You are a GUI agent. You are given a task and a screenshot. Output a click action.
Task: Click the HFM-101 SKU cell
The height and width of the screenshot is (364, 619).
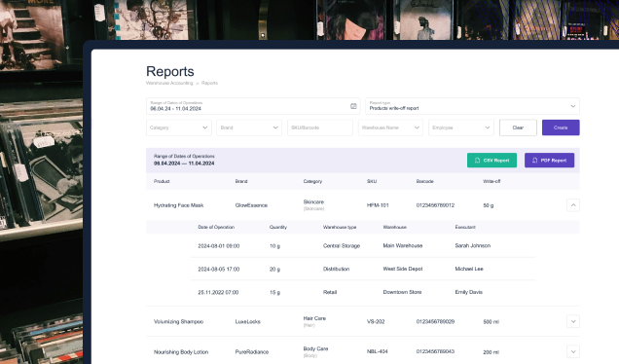pyautogui.click(x=378, y=205)
